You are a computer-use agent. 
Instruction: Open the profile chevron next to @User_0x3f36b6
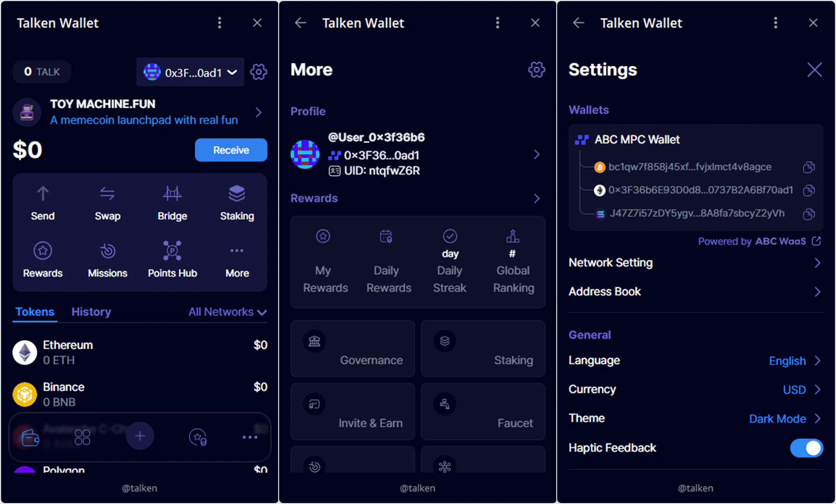(537, 154)
